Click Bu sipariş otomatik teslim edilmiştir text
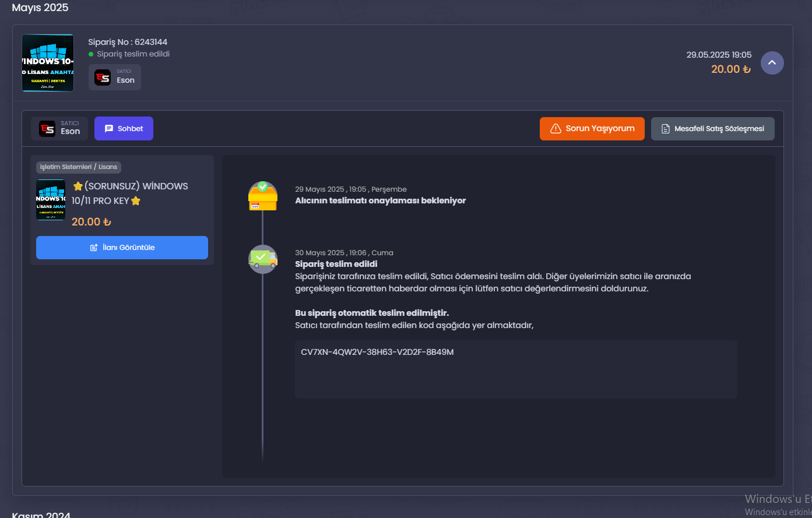Screen dimensions: 812x518 pyautogui.click(x=372, y=313)
